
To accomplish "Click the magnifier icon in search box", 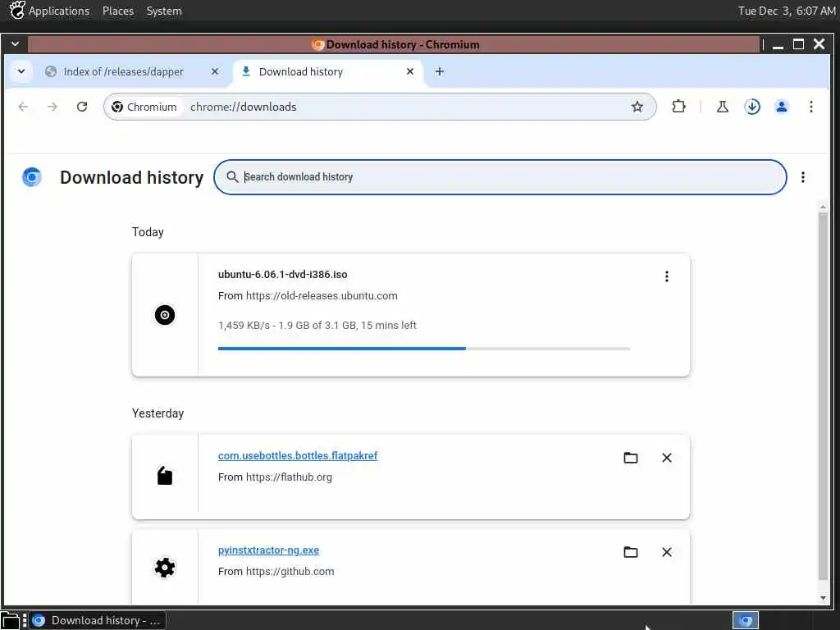I will click(x=232, y=177).
